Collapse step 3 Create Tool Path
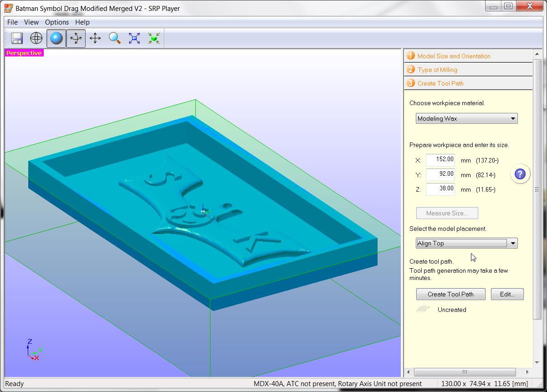 [x=468, y=83]
